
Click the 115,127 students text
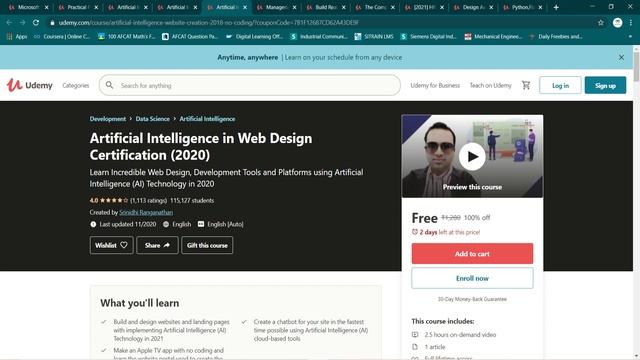point(192,200)
